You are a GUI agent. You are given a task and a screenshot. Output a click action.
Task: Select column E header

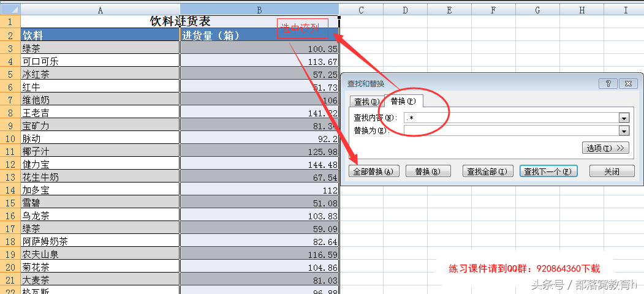(x=449, y=10)
